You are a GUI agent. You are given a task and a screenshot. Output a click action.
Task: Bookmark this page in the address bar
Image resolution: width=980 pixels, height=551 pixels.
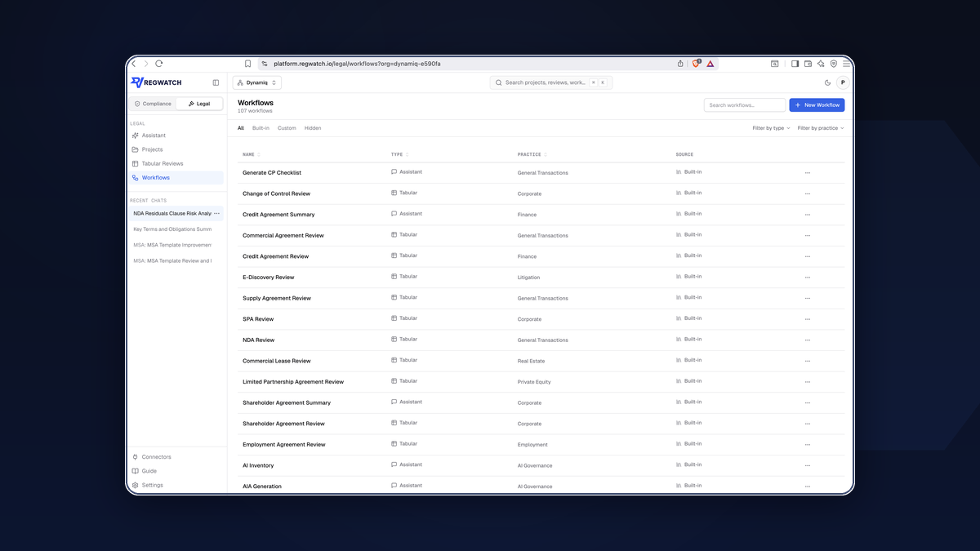click(x=247, y=64)
